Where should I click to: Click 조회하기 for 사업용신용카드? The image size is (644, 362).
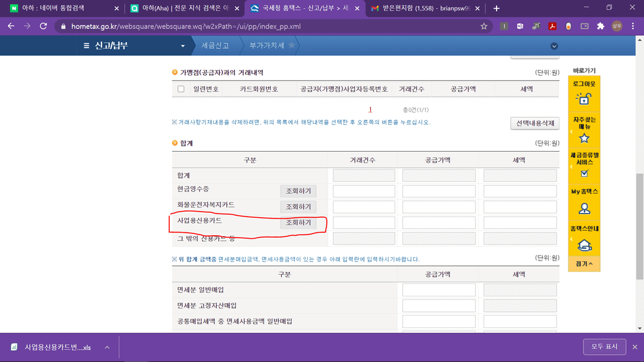click(x=298, y=223)
